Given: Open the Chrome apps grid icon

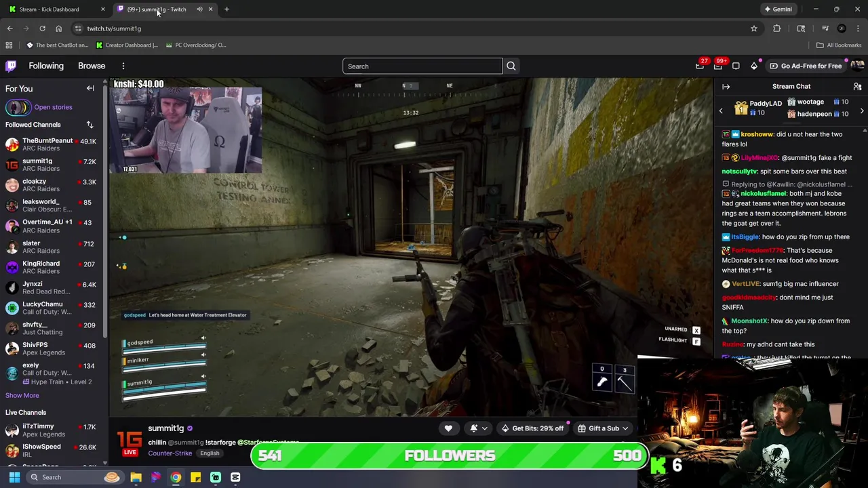Looking at the screenshot, I should coord(9,45).
